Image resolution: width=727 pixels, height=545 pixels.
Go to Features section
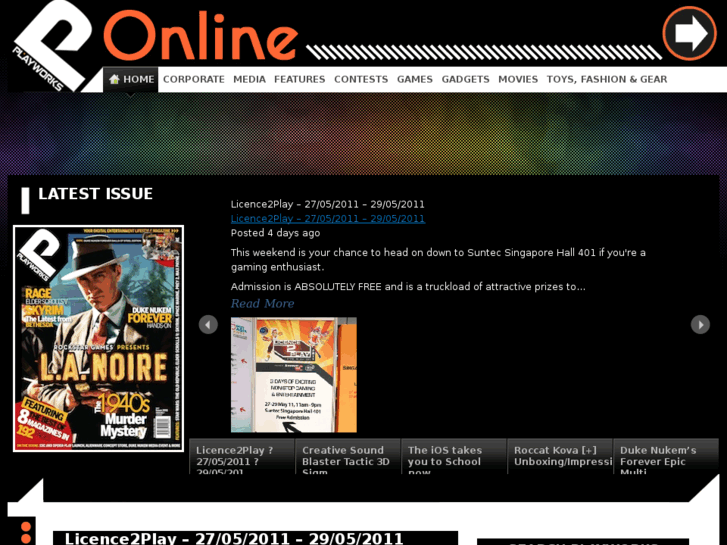coord(300,79)
